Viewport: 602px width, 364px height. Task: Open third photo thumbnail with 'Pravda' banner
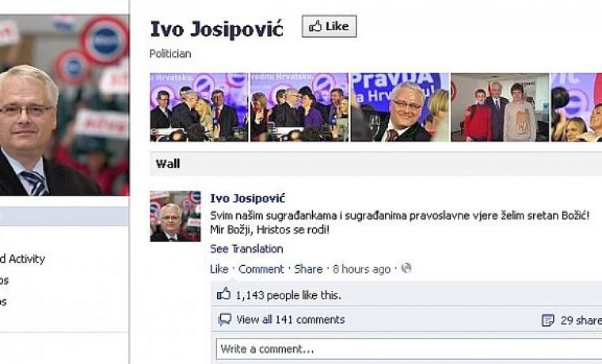(400, 108)
